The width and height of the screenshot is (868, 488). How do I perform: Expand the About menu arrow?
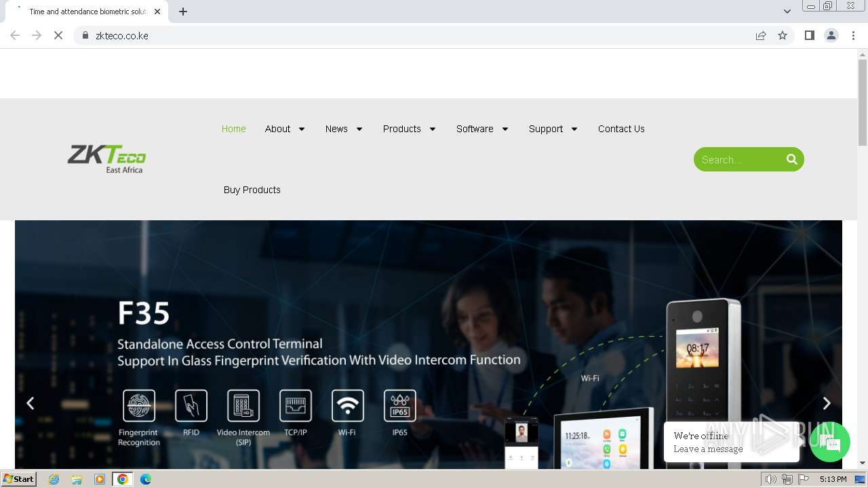tap(302, 129)
